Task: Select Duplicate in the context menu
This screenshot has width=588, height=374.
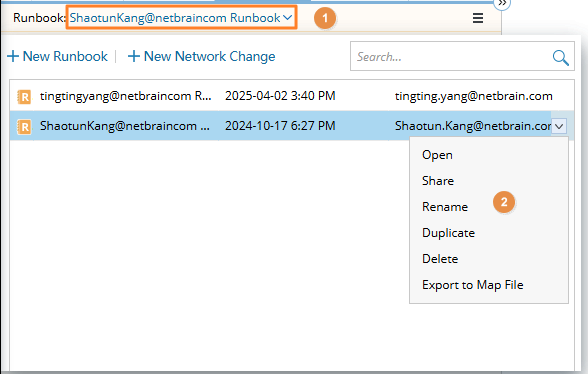Action: point(448,233)
